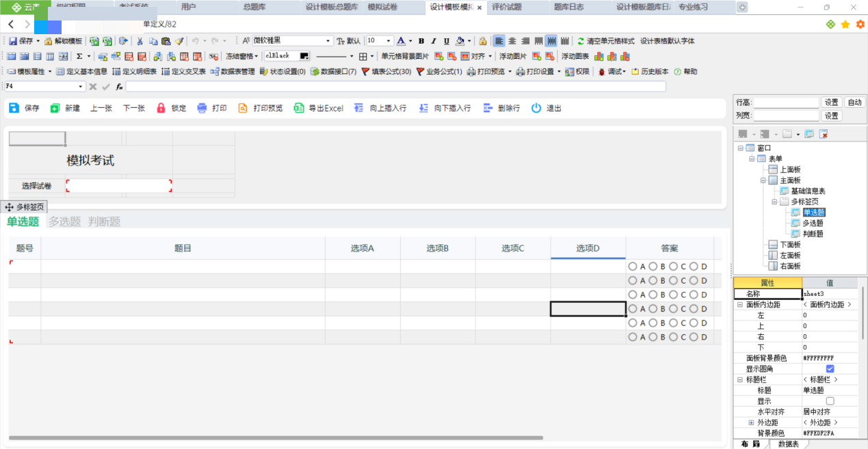Select radio D in third answer row

(694, 295)
